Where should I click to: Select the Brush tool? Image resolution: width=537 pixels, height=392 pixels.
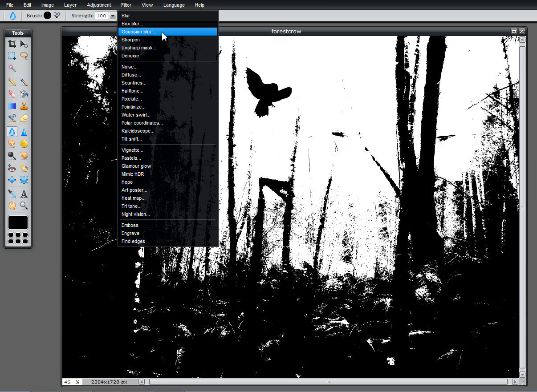24,82
